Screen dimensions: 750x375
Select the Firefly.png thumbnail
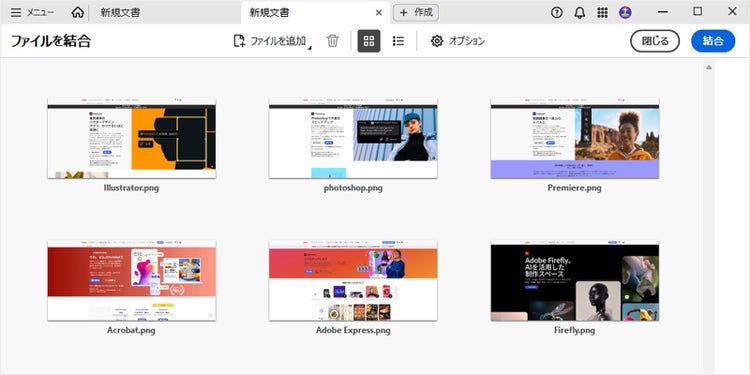point(574,281)
